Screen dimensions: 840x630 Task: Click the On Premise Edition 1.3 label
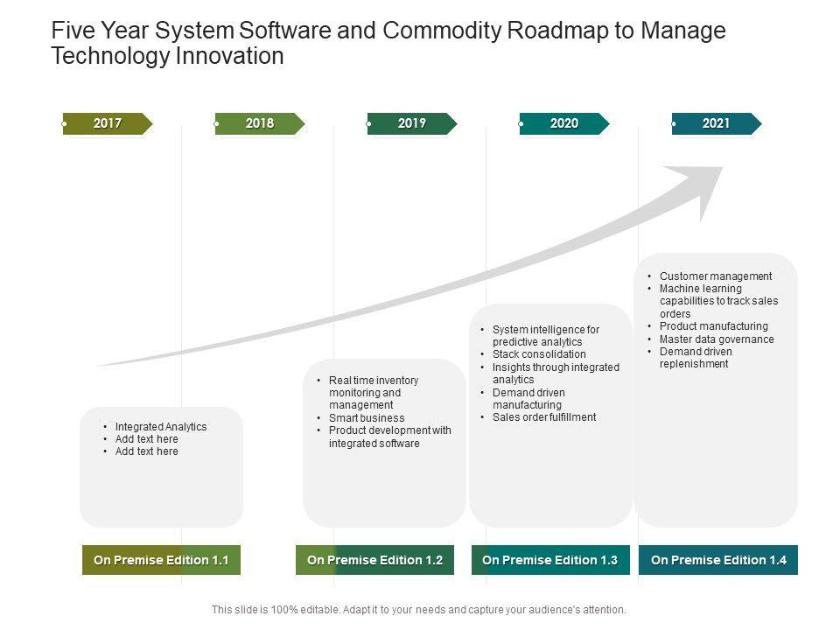549,560
